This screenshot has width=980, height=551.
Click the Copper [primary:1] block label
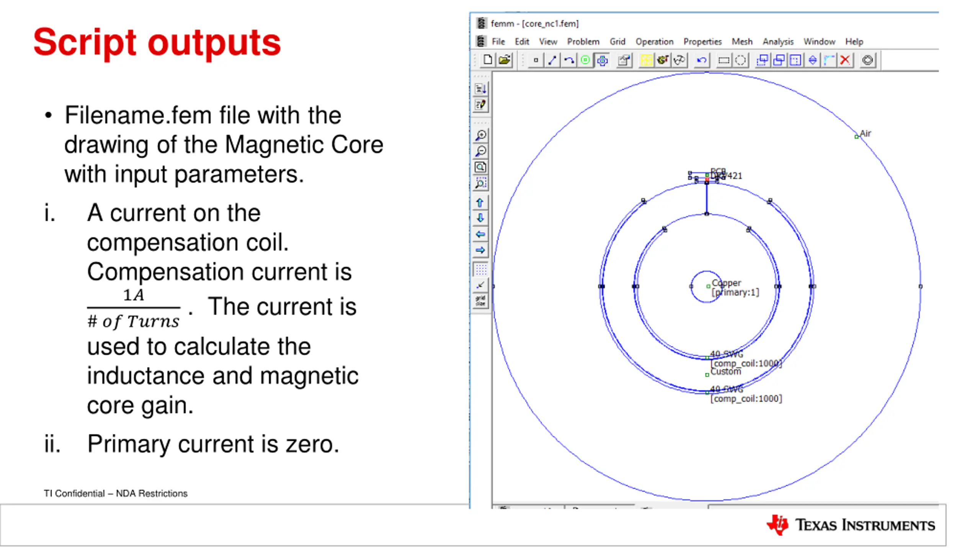735,288
